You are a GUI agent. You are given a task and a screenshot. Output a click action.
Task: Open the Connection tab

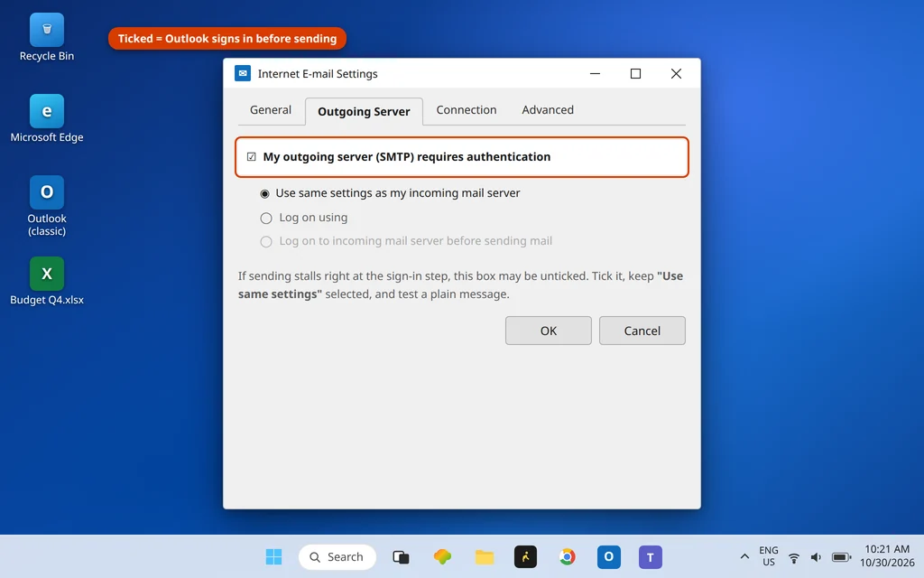467,109
